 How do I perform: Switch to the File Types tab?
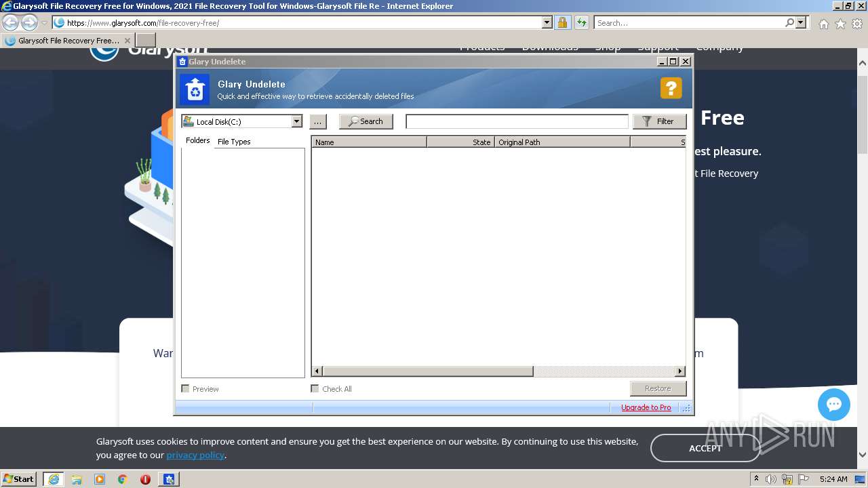(x=234, y=142)
